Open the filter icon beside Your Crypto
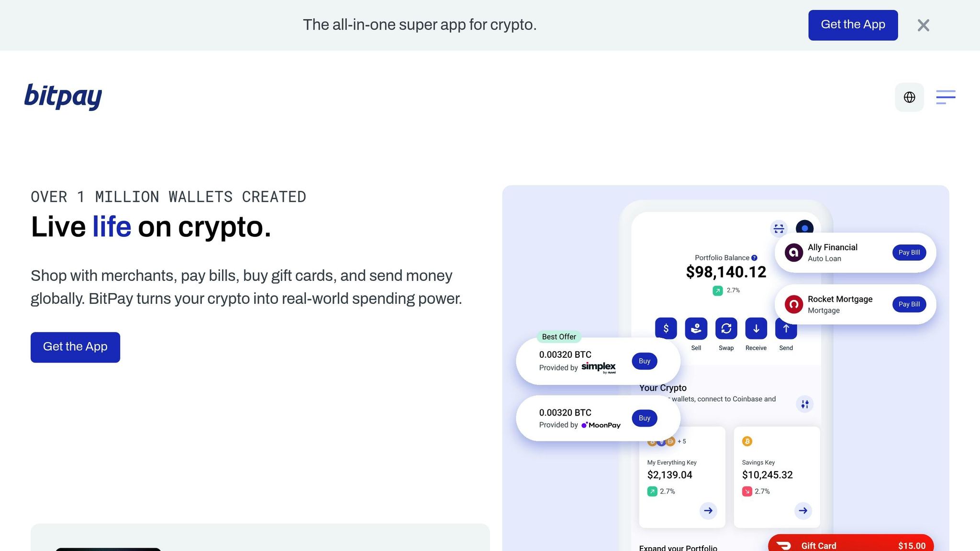Image resolution: width=980 pixels, height=551 pixels. click(805, 404)
